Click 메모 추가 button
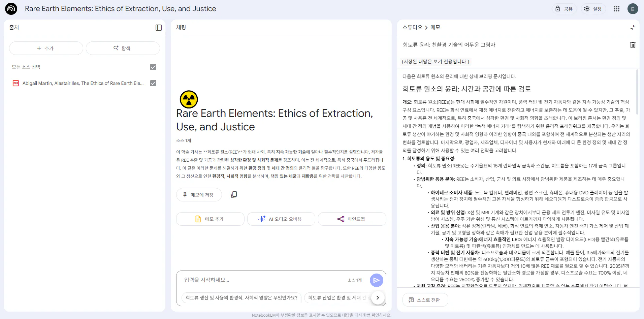644x319 pixels. pyautogui.click(x=210, y=219)
